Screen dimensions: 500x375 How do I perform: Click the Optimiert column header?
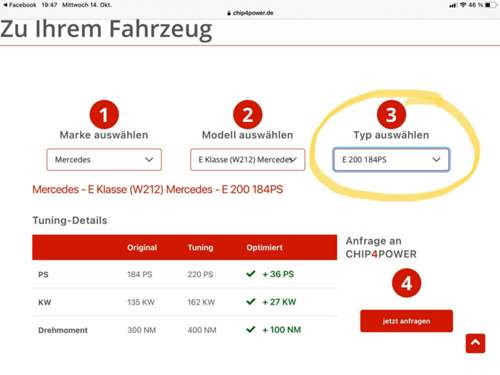(264, 247)
